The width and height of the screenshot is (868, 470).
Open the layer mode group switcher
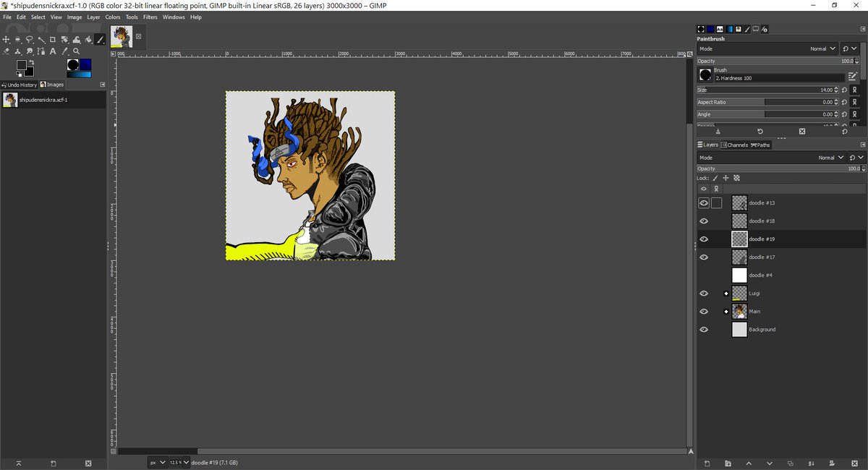pyautogui.click(x=856, y=158)
